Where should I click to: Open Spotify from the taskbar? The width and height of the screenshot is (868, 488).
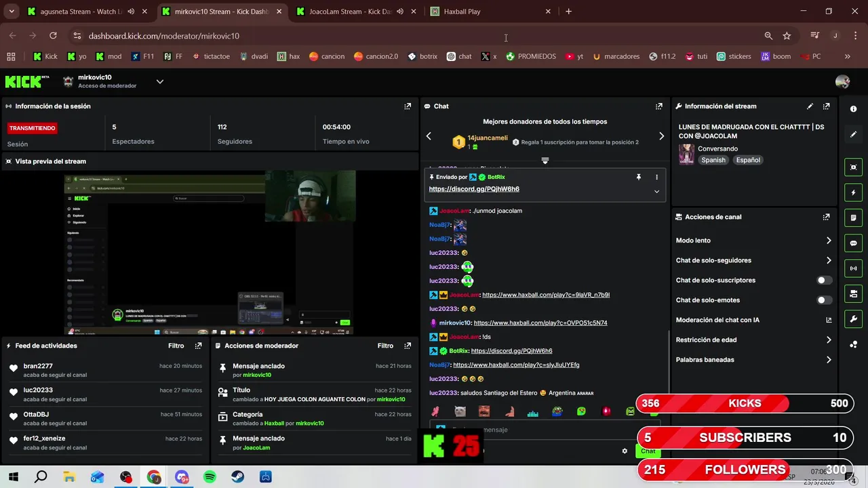pyautogui.click(x=210, y=477)
